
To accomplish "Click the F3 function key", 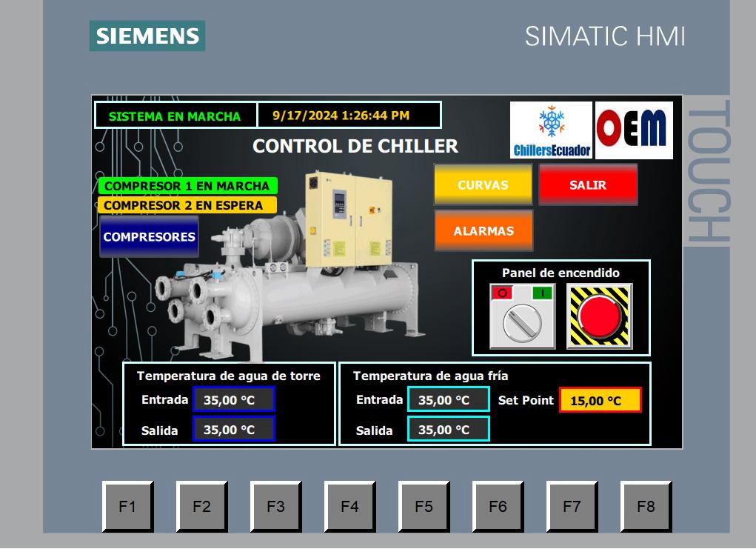I will [x=275, y=507].
